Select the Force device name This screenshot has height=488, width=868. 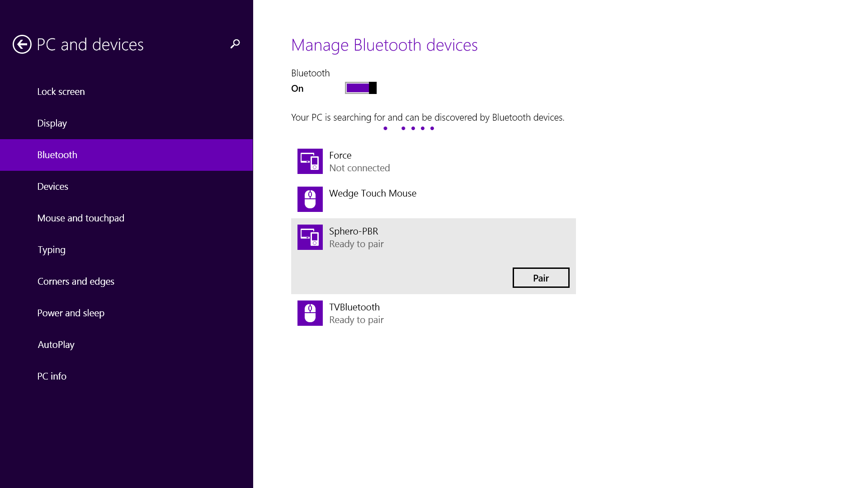pyautogui.click(x=340, y=155)
